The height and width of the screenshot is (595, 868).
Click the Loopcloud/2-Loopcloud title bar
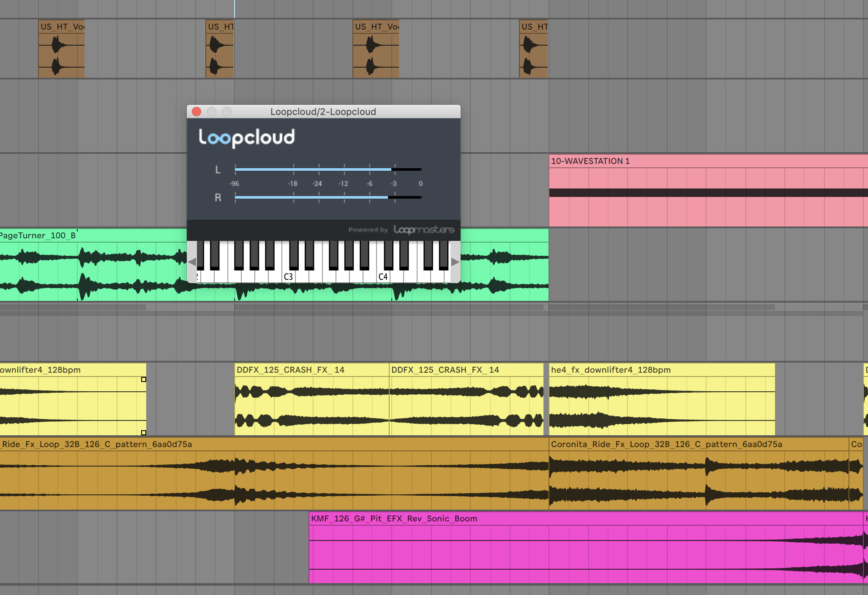pos(323,112)
